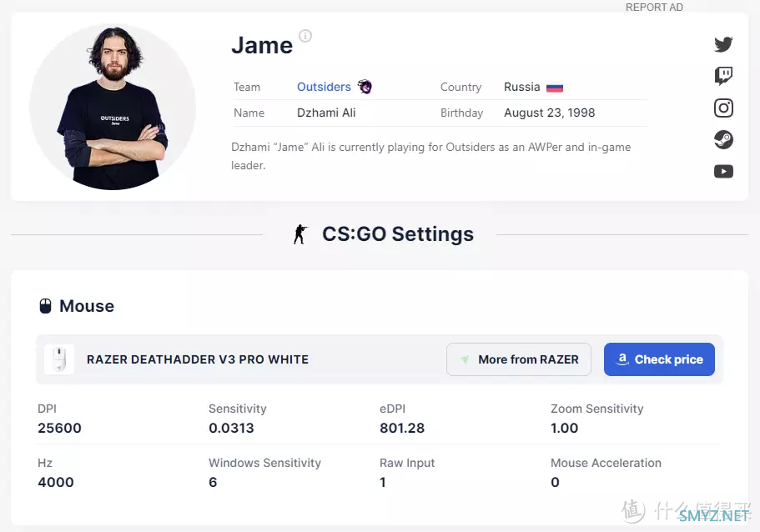Click the Hz value 4000

point(56,483)
